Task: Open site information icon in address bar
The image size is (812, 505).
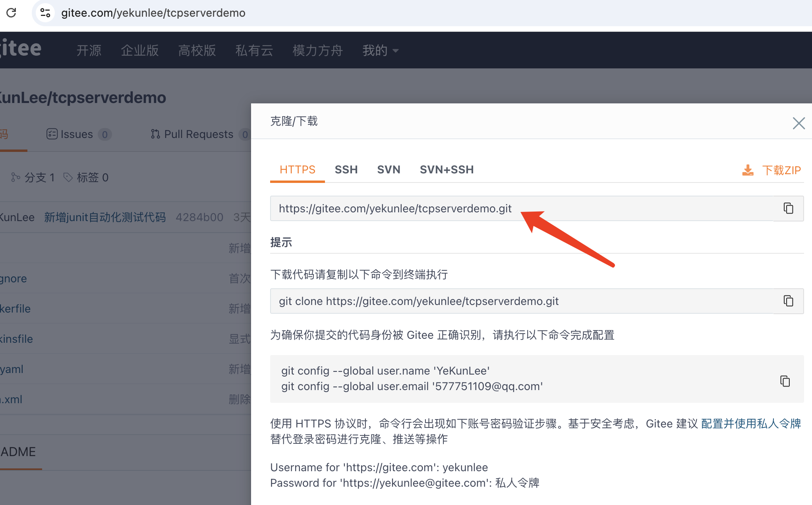Action: tap(45, 13)
